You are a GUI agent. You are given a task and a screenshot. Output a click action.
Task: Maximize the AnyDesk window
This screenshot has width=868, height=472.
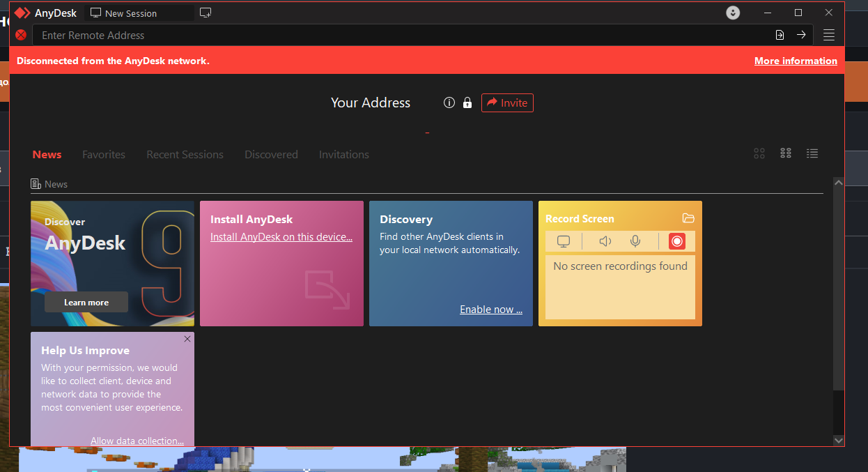[798, 13]
